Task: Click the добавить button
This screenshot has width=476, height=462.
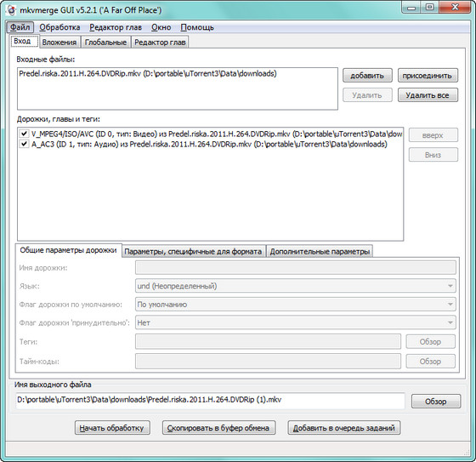Action: tap(367, 76)
